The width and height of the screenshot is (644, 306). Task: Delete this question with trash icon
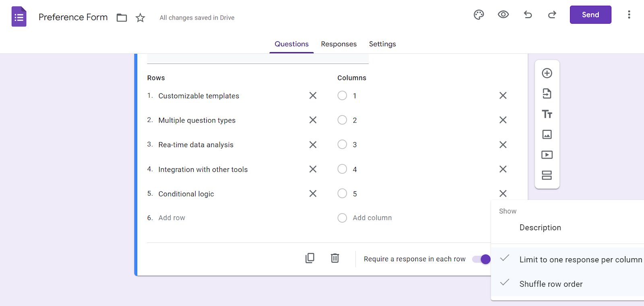point(335,258)
